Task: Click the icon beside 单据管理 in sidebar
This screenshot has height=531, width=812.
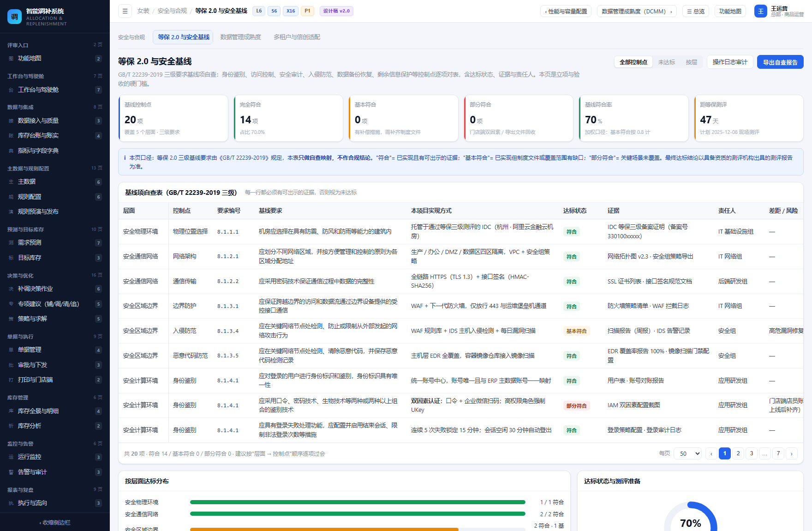Action: pyautogui.click(x=11, y=350)
